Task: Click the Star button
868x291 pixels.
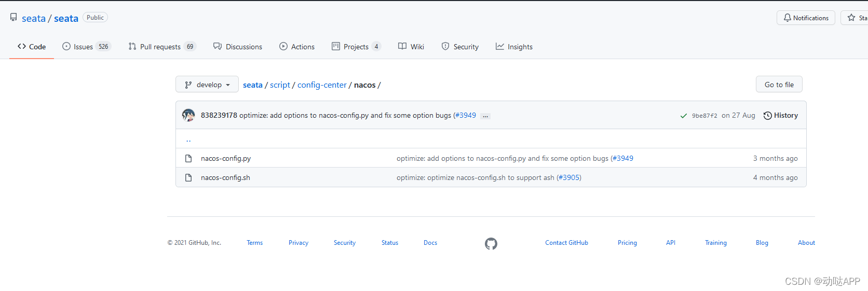Action: coord(855,18)
